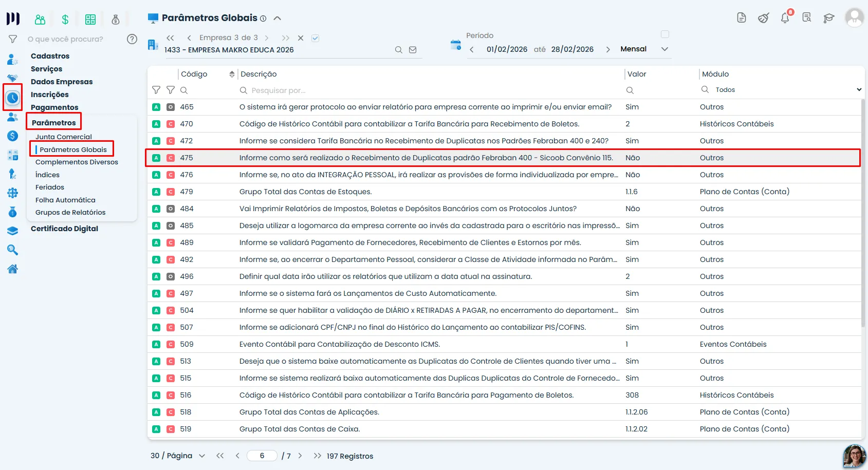Go to next page of records

pos(300,456)
